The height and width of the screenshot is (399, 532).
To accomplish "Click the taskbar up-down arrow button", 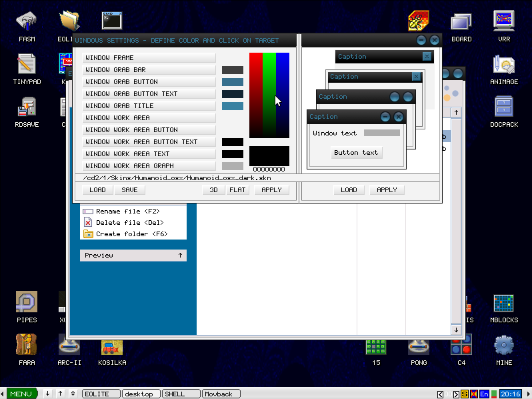I will (x=73, y=394).
